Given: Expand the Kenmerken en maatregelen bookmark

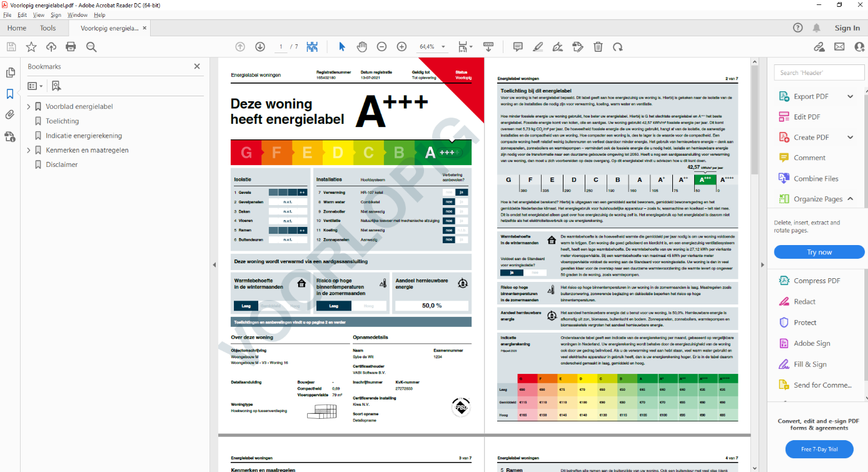Looking at the screenshot, I should tap(29, 150).
